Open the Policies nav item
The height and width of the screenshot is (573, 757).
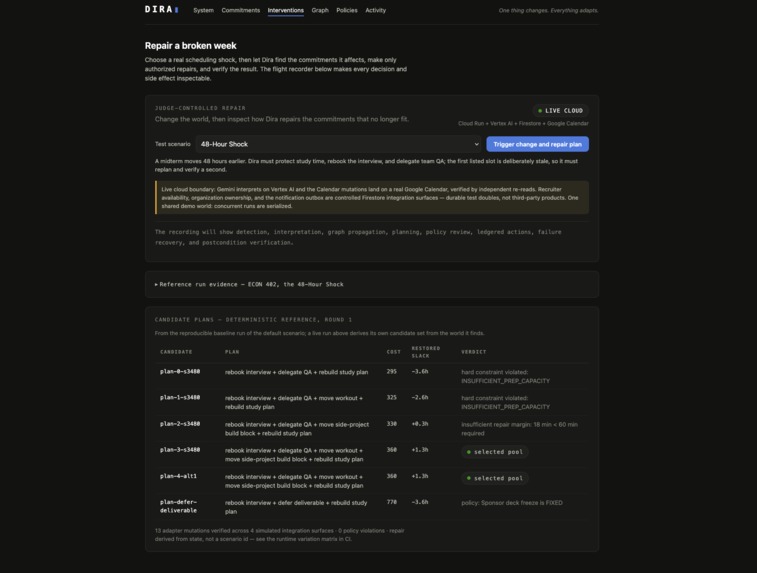point(347,10)
